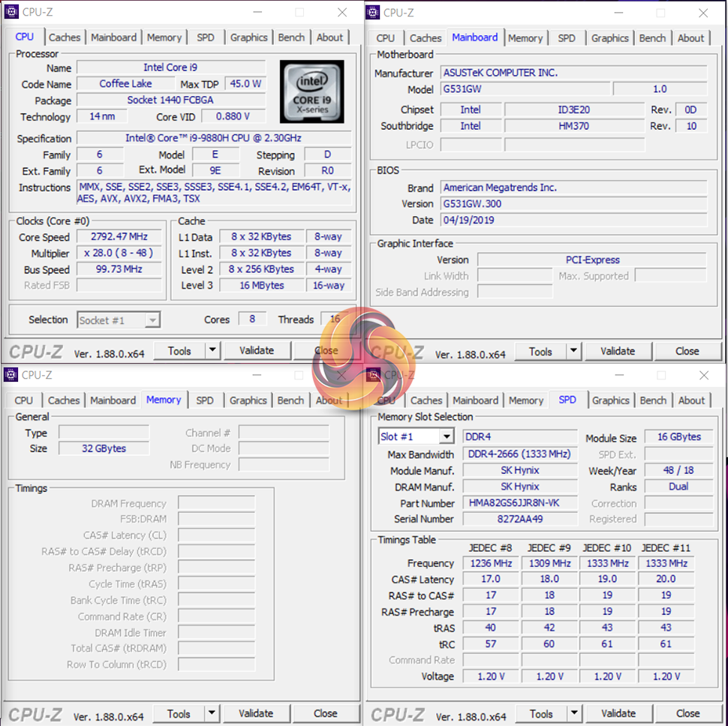
Task: Open Memory tab in the CPU window
Action: 164,37
